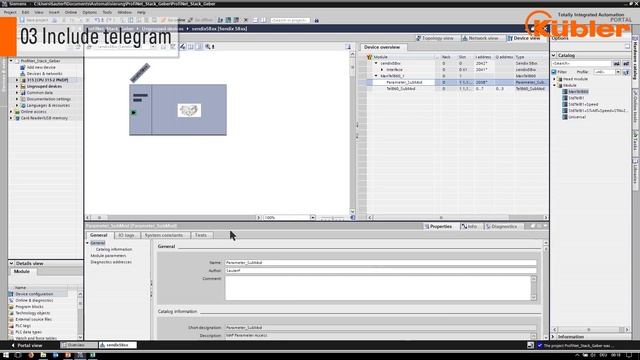Collapse the Module catalog folder
The height and width of the screenshot is (360, 640).
coord(555,85)
